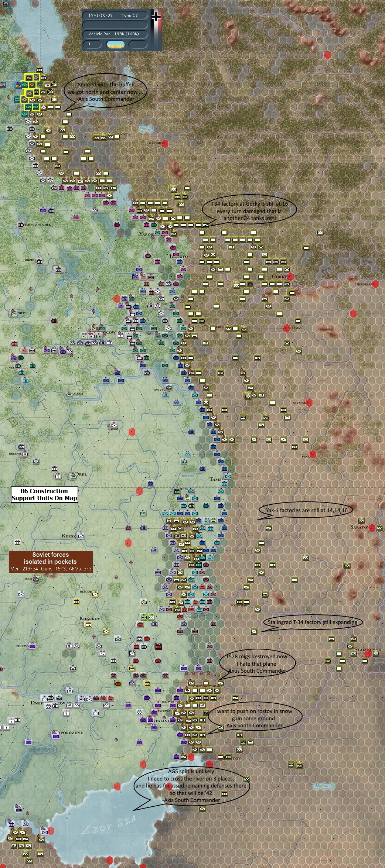The image size is (385, 868).
Task: Click the Saransk city label
Action: click(x=299, y=403)
